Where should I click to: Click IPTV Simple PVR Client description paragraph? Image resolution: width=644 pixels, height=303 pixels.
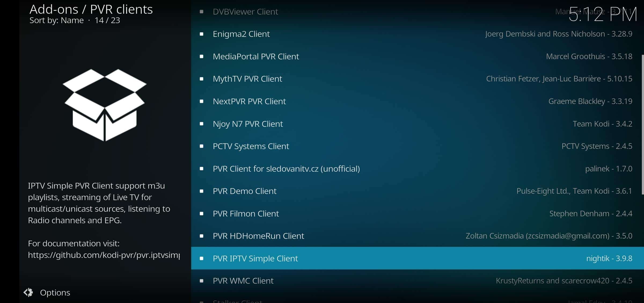click(x=99, y=203)
